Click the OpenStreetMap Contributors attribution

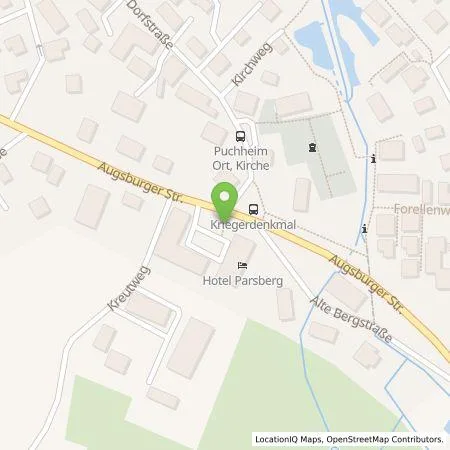coord(385,439)
